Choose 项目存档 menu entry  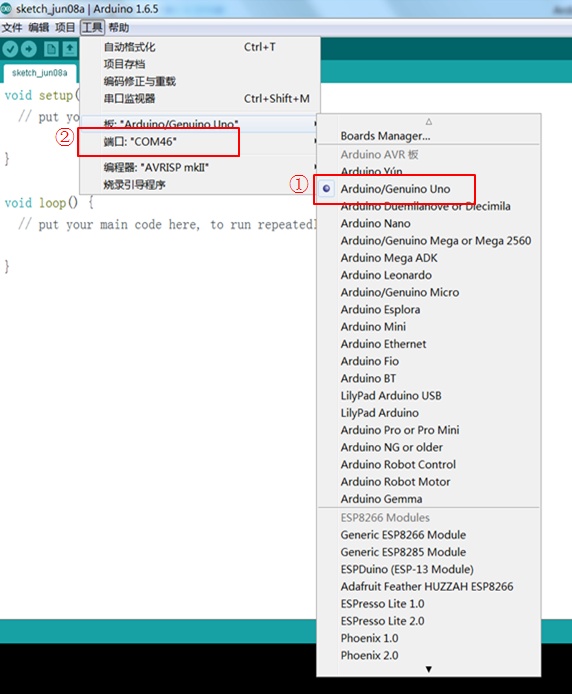(x=200, y=64)
